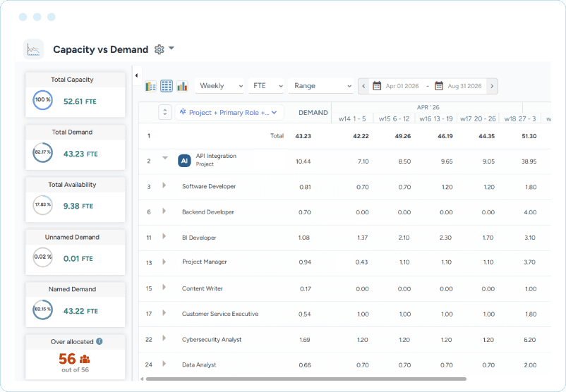Image resolution: width=566 pixels, height=392 pixels.
Task: Click Total Demand 82.17% progress ring
Action: point(42,152)
